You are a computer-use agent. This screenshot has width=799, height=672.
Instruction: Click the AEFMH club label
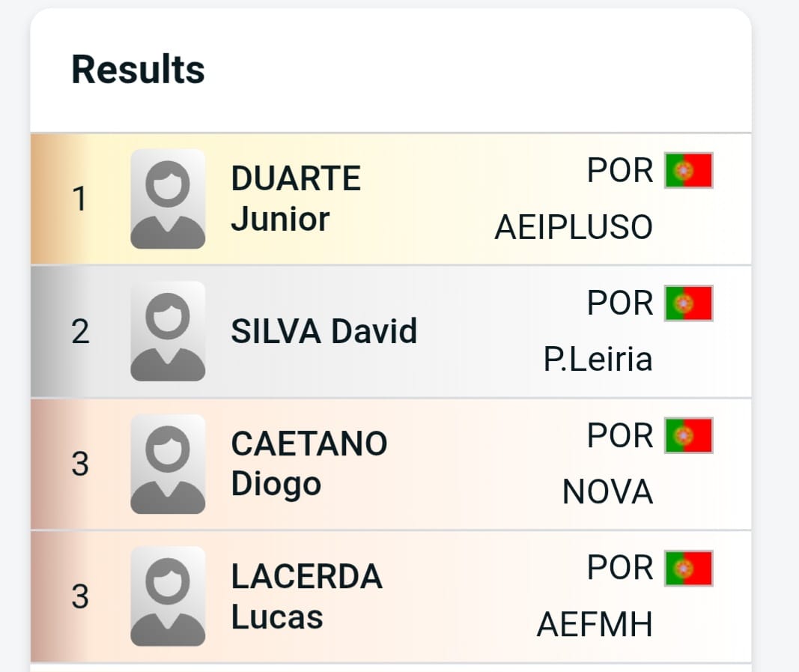point(595,626)
